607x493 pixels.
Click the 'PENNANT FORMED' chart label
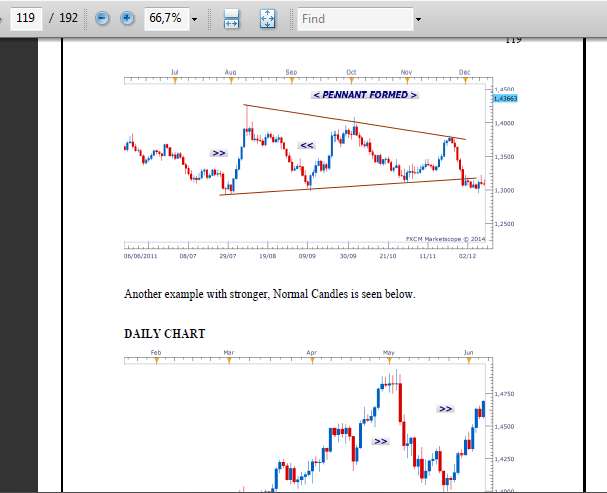click(365, 95)
